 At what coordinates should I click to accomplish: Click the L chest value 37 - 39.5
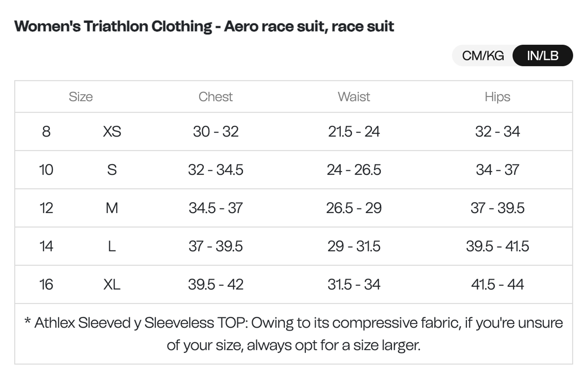tap(215, 246)
